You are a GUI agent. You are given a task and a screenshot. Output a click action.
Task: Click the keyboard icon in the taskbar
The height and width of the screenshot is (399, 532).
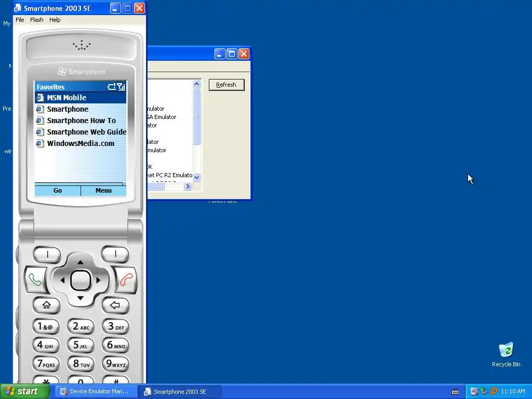click(455, 392)
